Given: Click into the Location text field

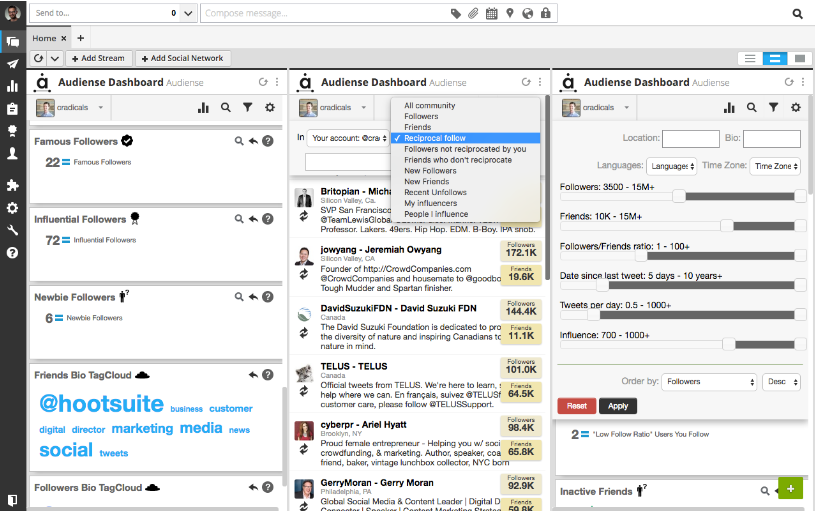Looking at the screenshot, I should coord(690,139).
